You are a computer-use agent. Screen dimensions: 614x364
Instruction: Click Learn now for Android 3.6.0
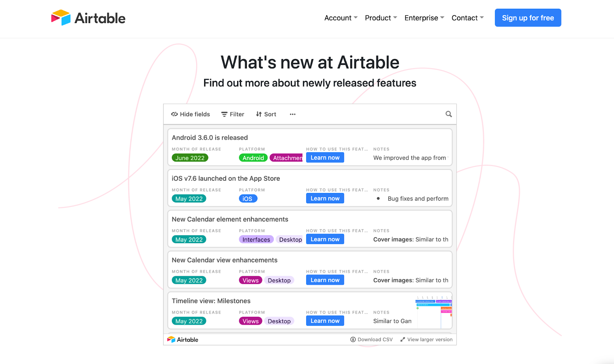point(325,158)
